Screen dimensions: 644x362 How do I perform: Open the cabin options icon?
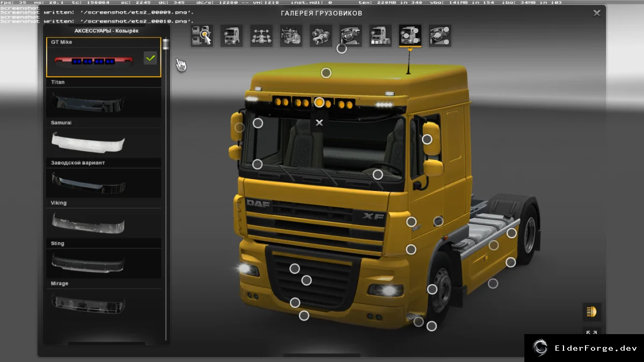pyautogui.click(x=231, y=35)
